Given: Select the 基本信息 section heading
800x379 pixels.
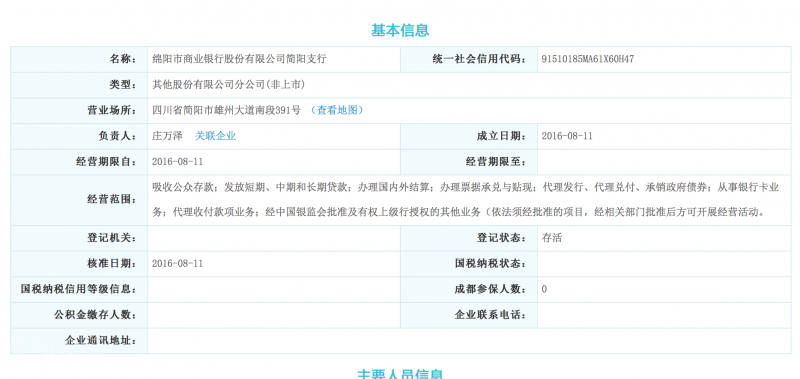Looking at the screenshot, I should 400,30.
